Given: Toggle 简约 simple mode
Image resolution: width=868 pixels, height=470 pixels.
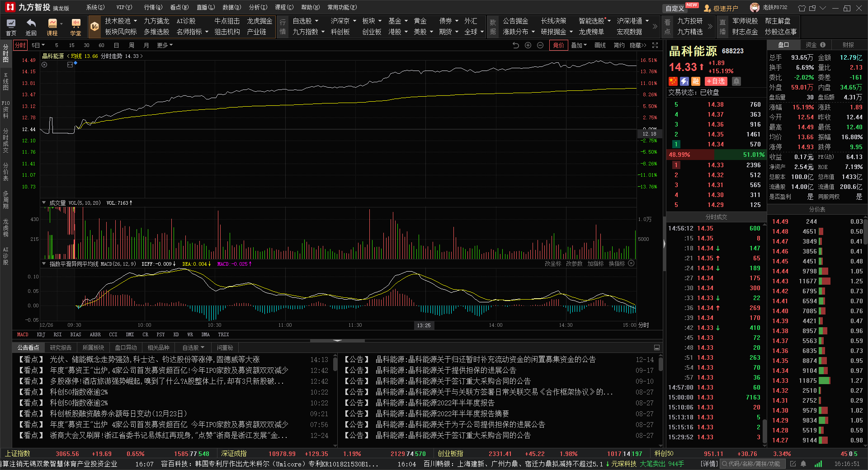Looking at the screenshot, I should point(619,45).
